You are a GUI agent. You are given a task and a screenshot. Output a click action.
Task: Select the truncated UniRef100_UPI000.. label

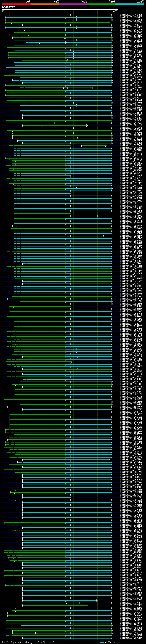click(132, 578)
